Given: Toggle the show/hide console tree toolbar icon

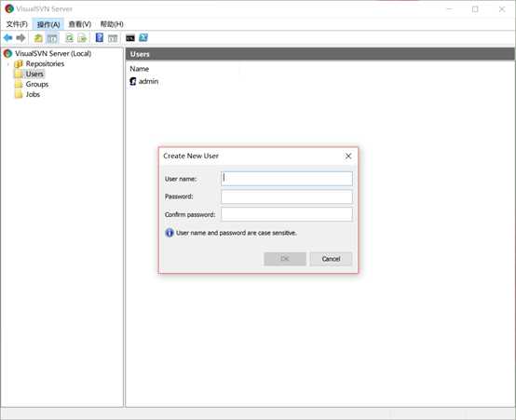Looking at the screenshot, I should [x=52, y=38].
